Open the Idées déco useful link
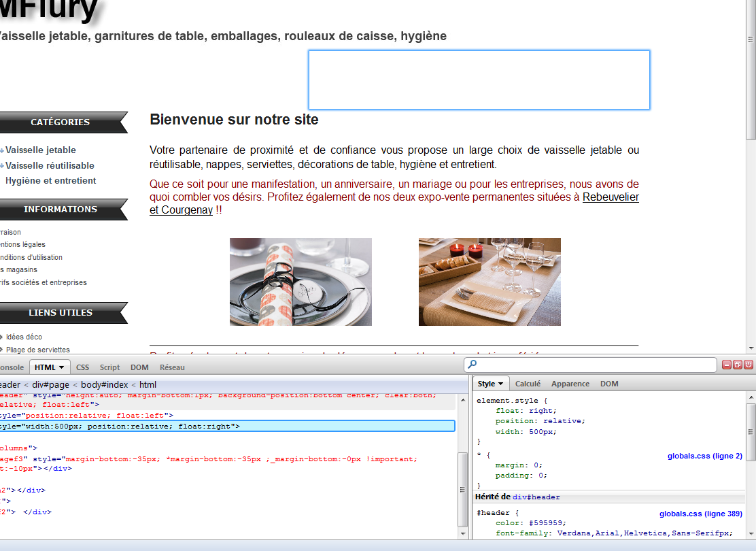This screenshot has height=551, width=756. (x=24, y=337)
